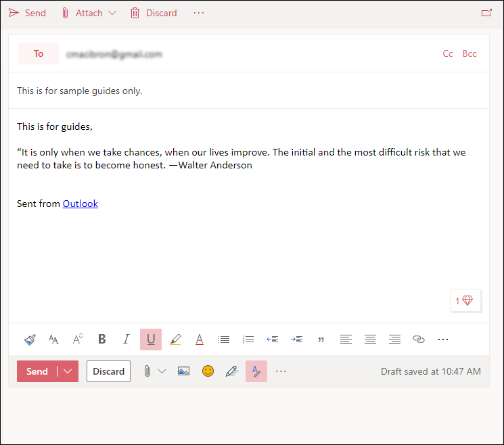Open the top toolbar more options ellipsis

(199, 13)
